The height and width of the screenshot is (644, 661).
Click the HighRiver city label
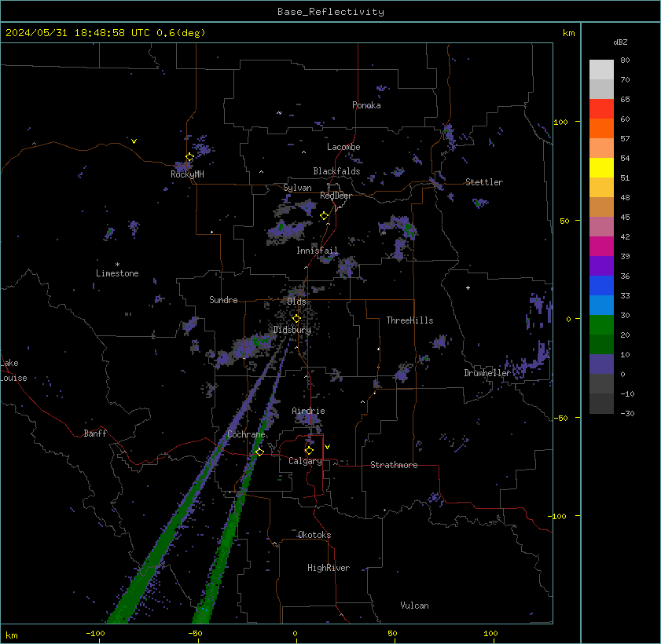tap(329, 568)
